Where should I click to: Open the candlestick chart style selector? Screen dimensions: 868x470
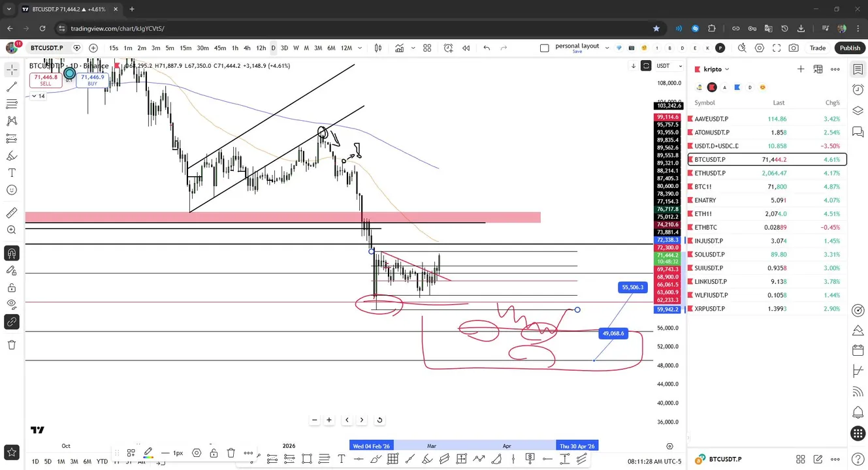point(378,48)
